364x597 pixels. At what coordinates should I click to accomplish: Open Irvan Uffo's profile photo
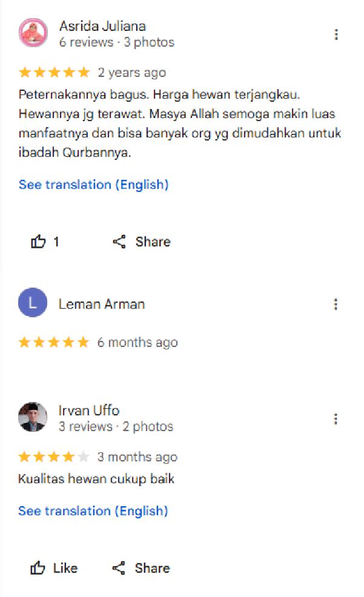click(33, 417)
